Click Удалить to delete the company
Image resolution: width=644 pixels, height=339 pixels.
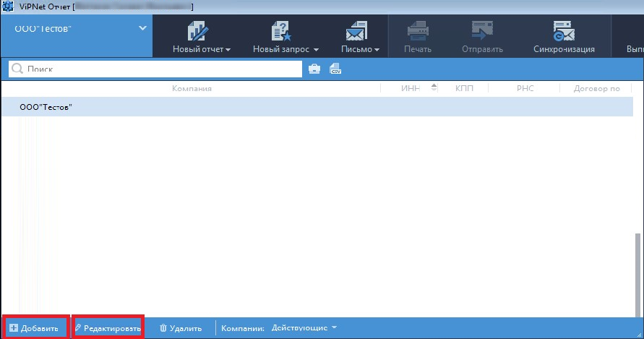coord(181,328)
